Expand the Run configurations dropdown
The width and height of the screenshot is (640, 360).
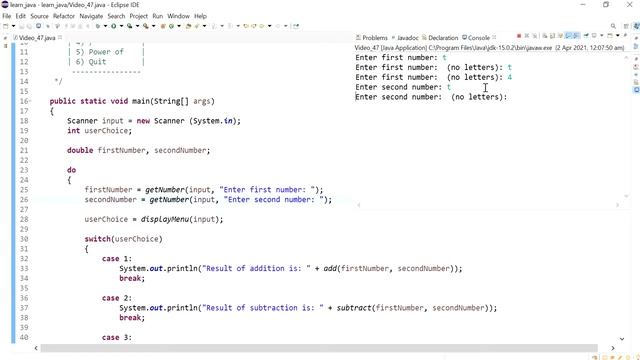pyautogui.click(x=121, y=26)
